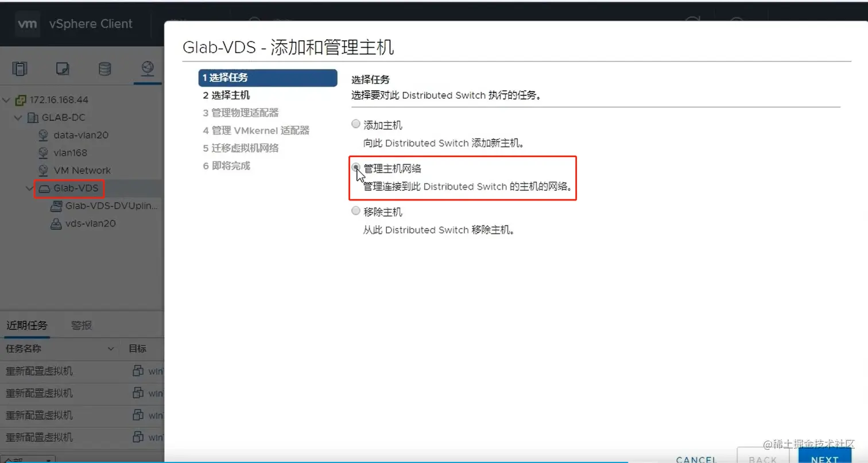Click the port group icon beside vds-vlan20
The height and width of the screenshot is (463, 868).
[x=56, y=223]
